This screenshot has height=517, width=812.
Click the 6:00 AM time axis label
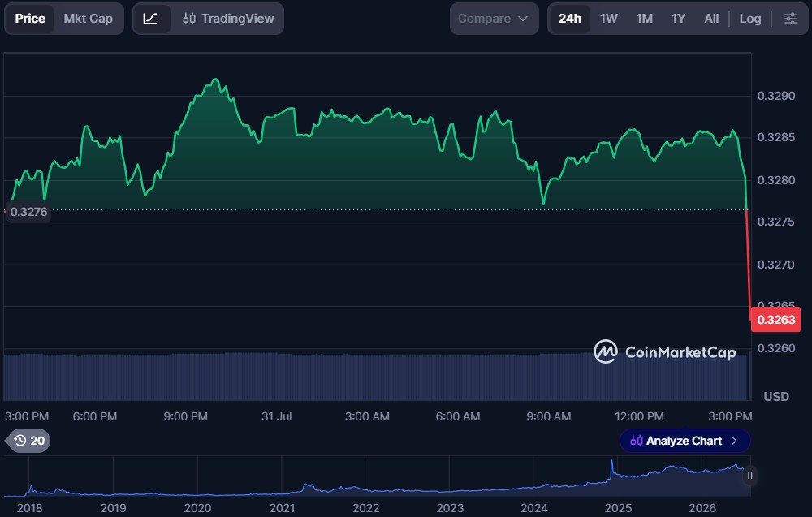(x=458, y=416)
